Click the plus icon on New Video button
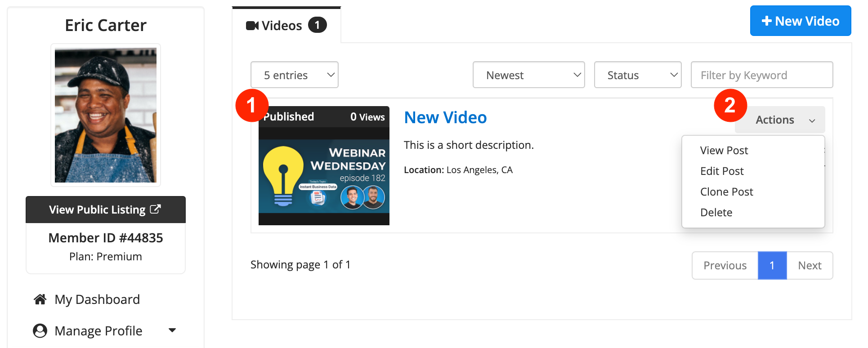 click(x=766, y=21)
